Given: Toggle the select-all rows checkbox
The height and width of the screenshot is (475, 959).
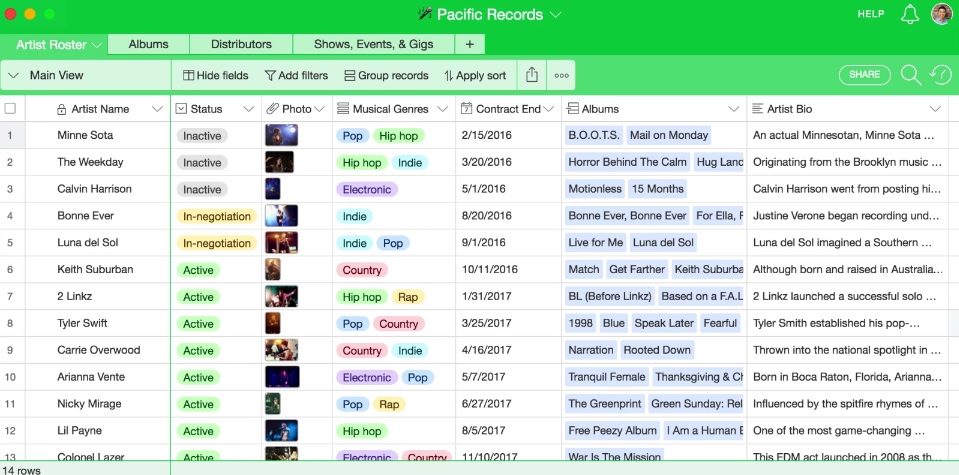Looking at the screenshot, I should pyautogui.click(x=10, y=108).
